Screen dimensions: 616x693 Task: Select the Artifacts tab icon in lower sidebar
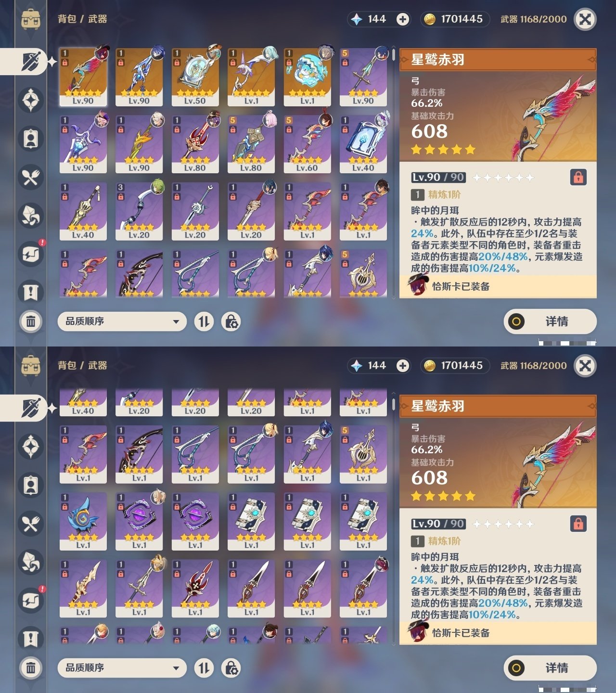click(31, 447)
